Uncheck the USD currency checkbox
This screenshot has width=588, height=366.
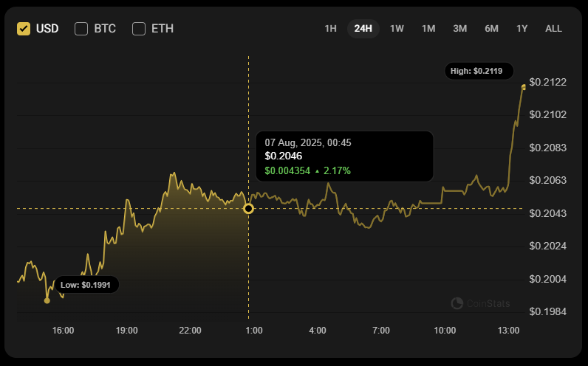click(x=24, y=29)
